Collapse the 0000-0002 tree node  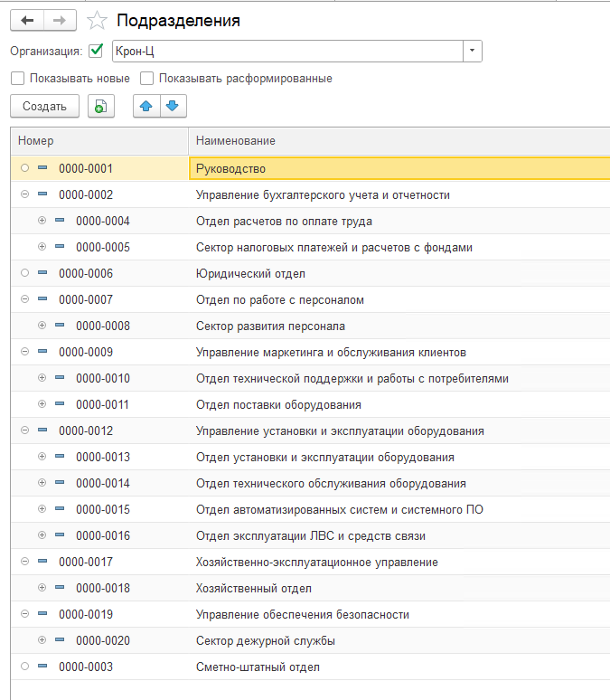click(24, 194)
